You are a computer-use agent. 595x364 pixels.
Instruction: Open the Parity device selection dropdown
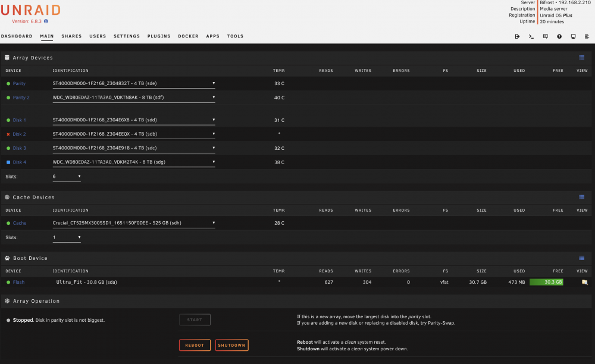133,83
